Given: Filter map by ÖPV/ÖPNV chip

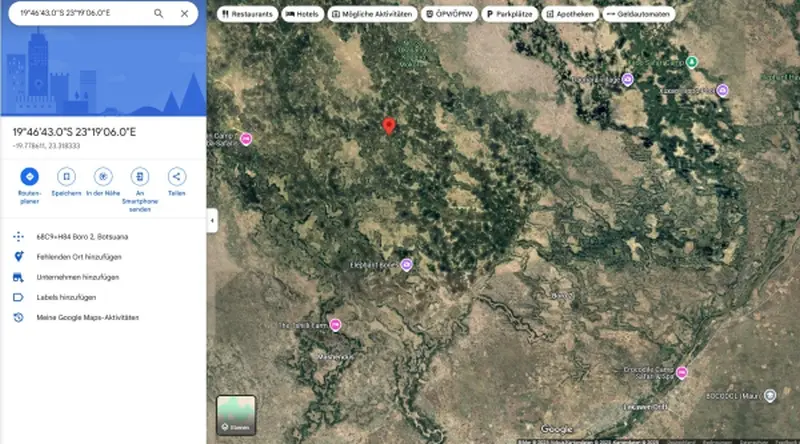Looking at the screenshot, I should [x=449, y=14].
